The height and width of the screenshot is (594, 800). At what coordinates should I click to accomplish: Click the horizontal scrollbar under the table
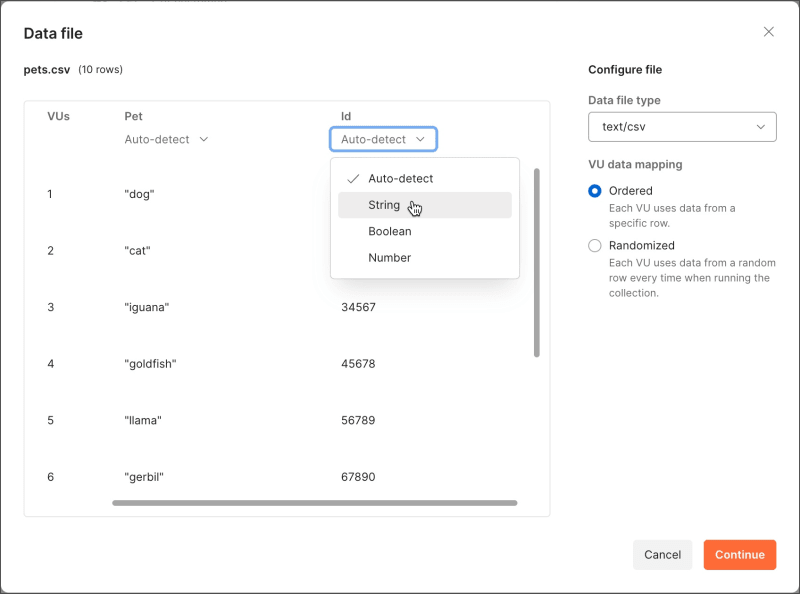tap(314, 503)
